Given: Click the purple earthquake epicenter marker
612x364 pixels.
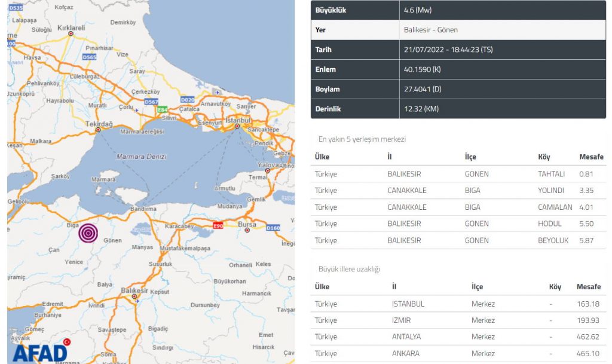Looking at the screenshot, I should pos(88,233).
